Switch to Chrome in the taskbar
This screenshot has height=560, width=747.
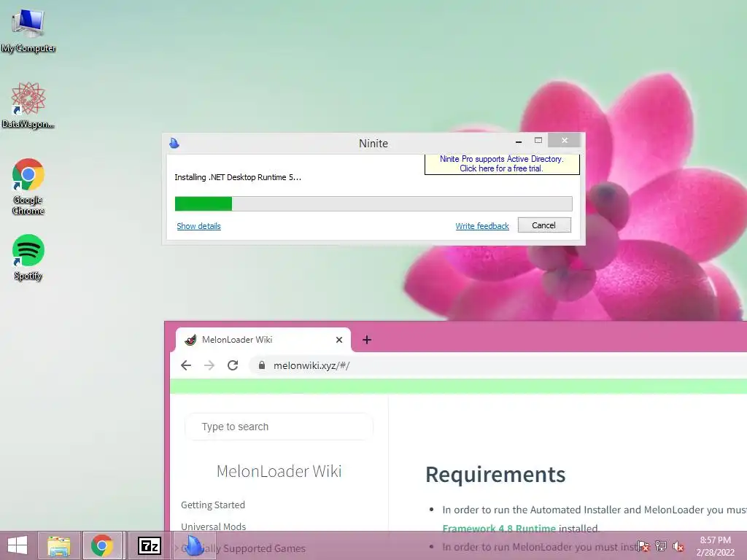pyautogui.click(x=102, y=545)
